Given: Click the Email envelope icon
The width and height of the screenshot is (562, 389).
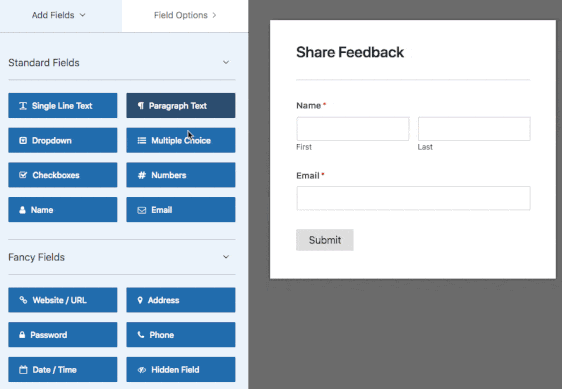Looking at the screenshot, I should (142, 210).
